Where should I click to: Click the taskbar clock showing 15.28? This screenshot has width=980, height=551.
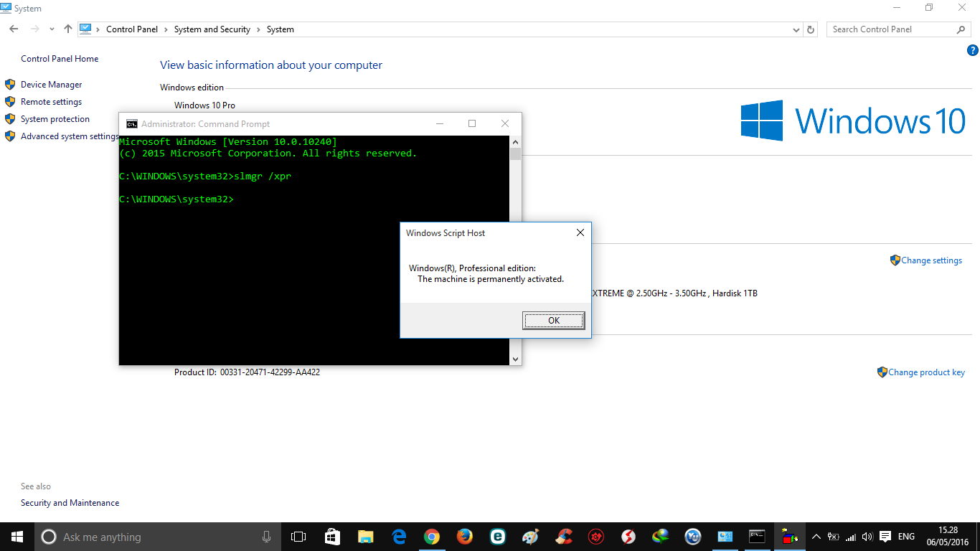pos(948,537)
